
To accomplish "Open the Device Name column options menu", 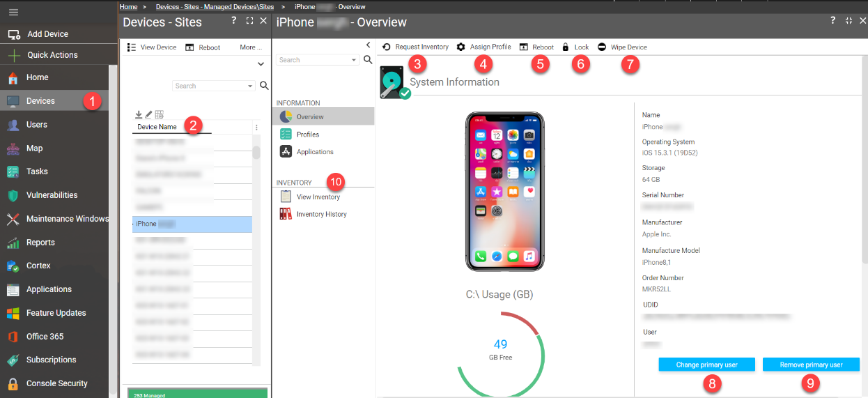I will [256, 128].
